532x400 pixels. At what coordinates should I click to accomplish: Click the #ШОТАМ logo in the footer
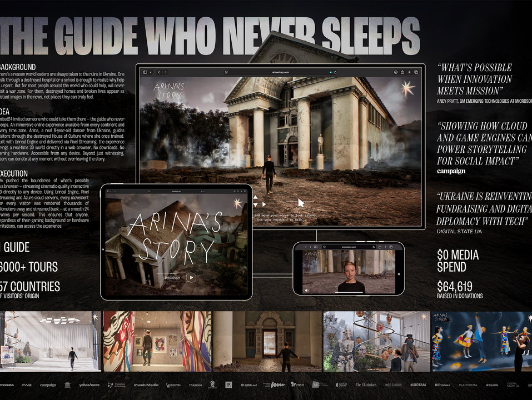[418, 385]
